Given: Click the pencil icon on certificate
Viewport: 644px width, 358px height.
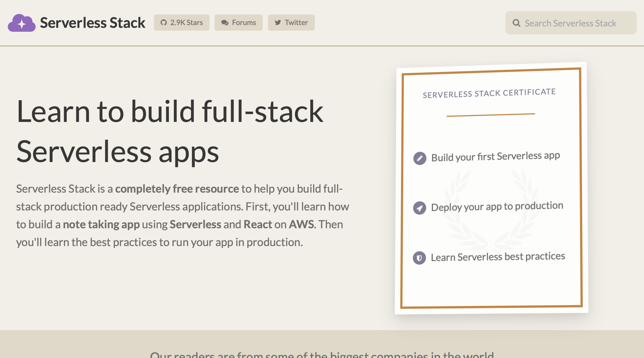Looking at the screenshot, I should (x=420, y=158).
